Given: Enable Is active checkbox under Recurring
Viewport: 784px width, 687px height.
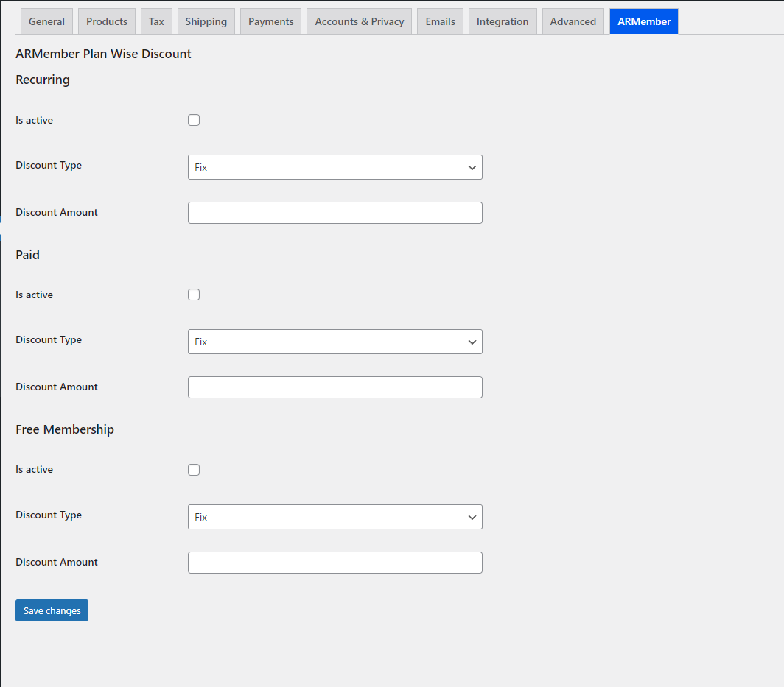Looking at the screenshot, I should click(x=194, y=120).
